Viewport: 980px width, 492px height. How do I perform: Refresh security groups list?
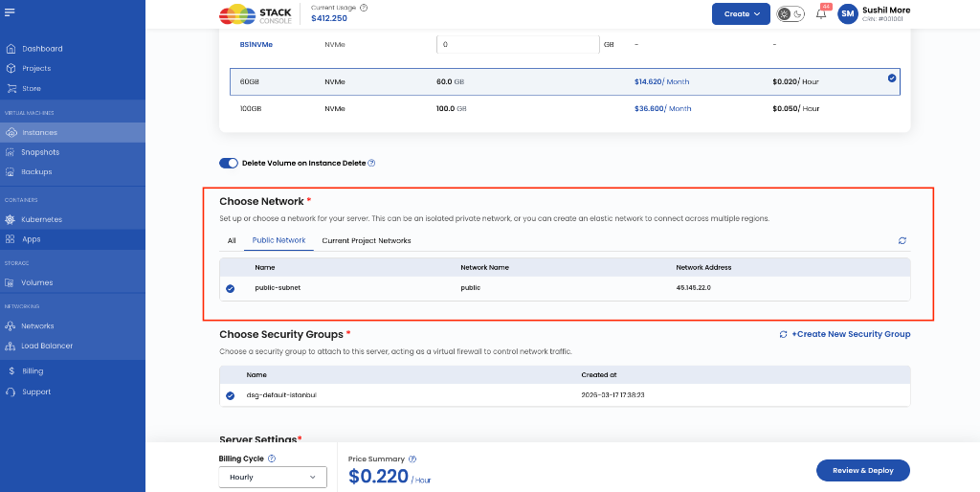783,334
